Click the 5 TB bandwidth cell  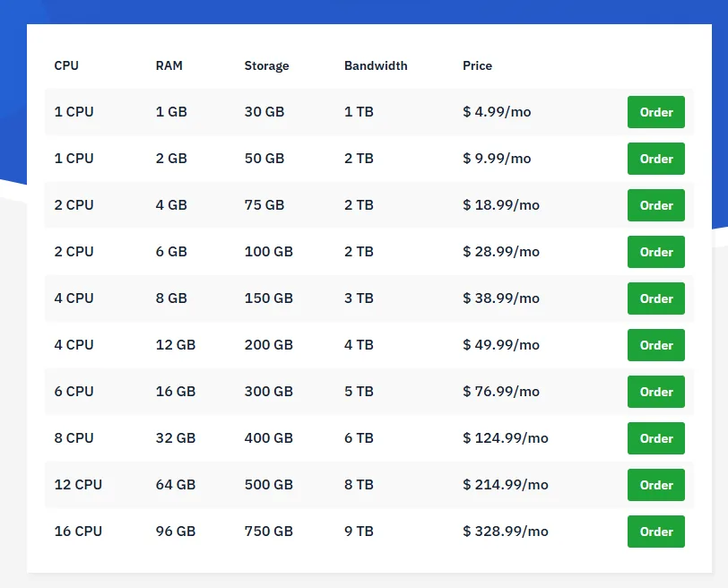point(359,391)
